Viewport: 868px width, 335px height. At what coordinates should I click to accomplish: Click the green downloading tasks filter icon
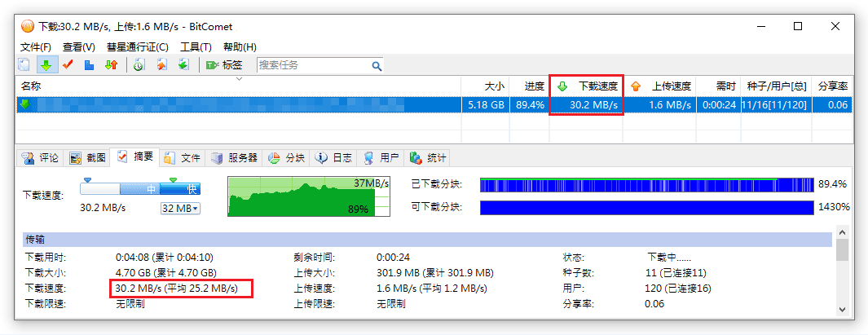click(46, 65)
